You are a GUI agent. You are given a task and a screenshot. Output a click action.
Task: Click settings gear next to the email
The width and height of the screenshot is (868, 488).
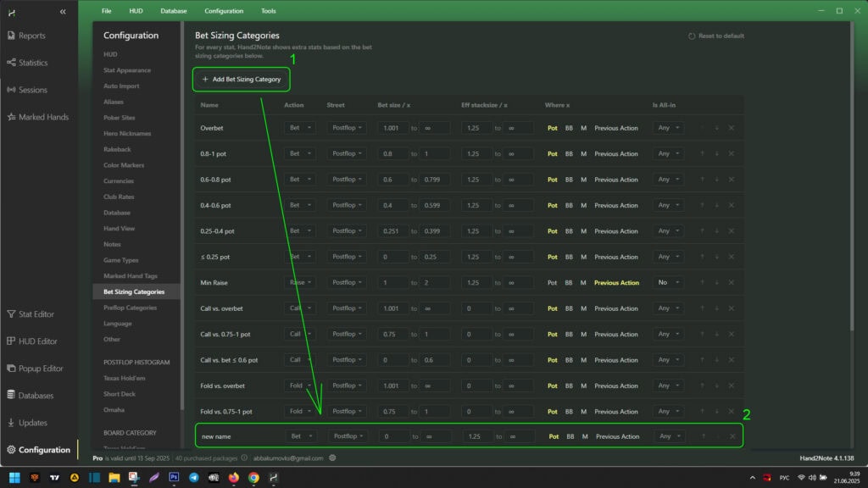(x=333, y=458)
